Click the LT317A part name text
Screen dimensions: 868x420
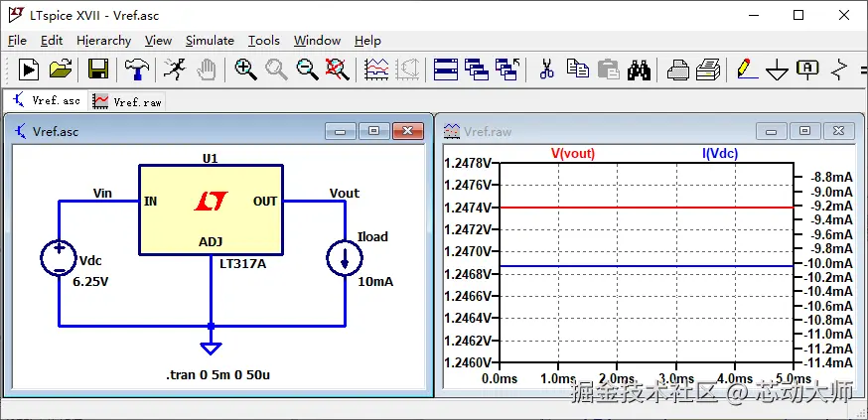click(x=243, y=264)
